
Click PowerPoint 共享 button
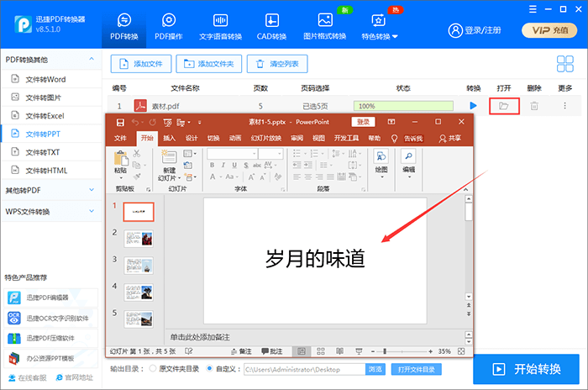coord(450,138)
